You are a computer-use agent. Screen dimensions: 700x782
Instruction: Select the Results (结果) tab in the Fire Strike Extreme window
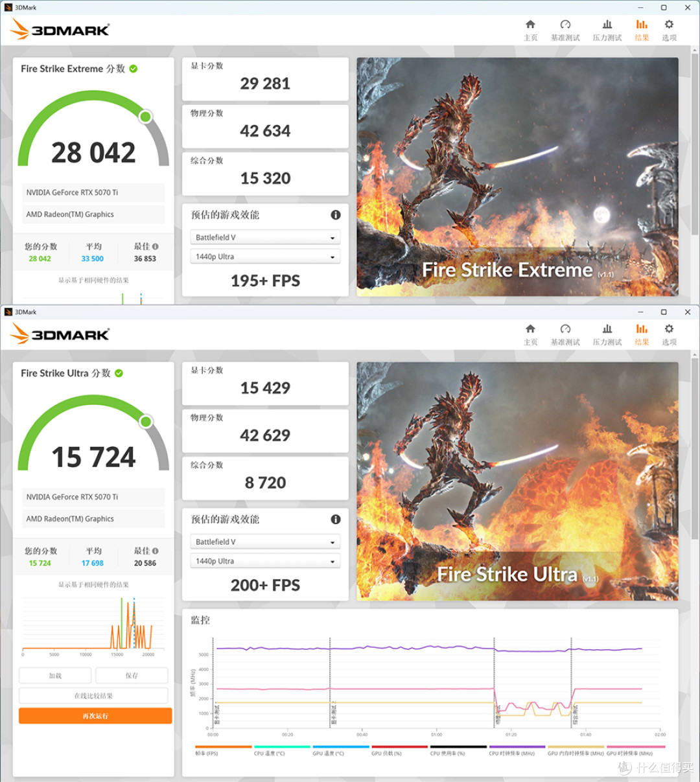642,30
